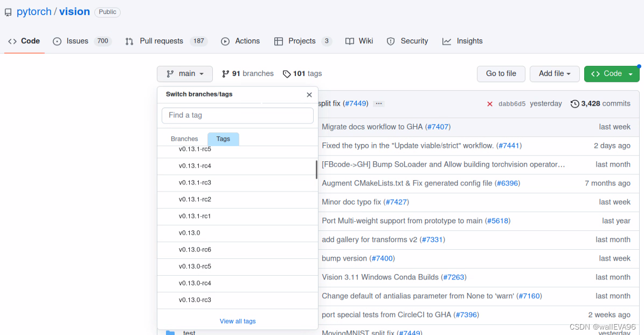Open pull request #7427 link
The image size is (644, 335).
[x=396, y=202]
